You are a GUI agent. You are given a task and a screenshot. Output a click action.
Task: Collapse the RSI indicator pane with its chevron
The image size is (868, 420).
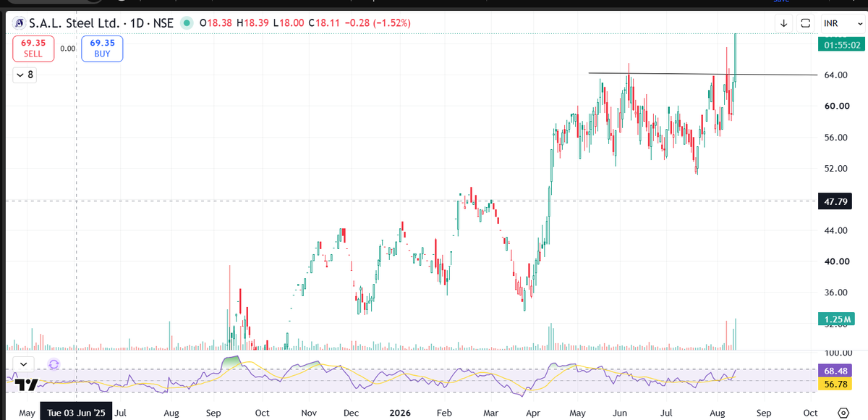coord(24,364)
